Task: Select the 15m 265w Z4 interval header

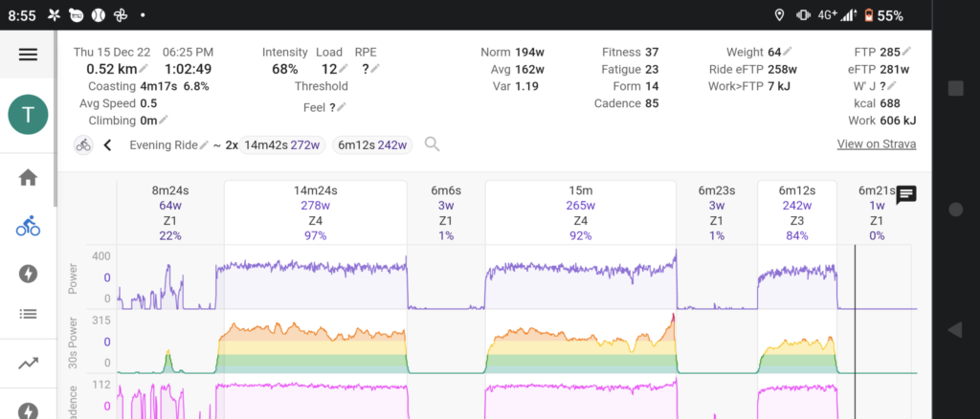Action: pyautogui.click(x=580, y=211)
